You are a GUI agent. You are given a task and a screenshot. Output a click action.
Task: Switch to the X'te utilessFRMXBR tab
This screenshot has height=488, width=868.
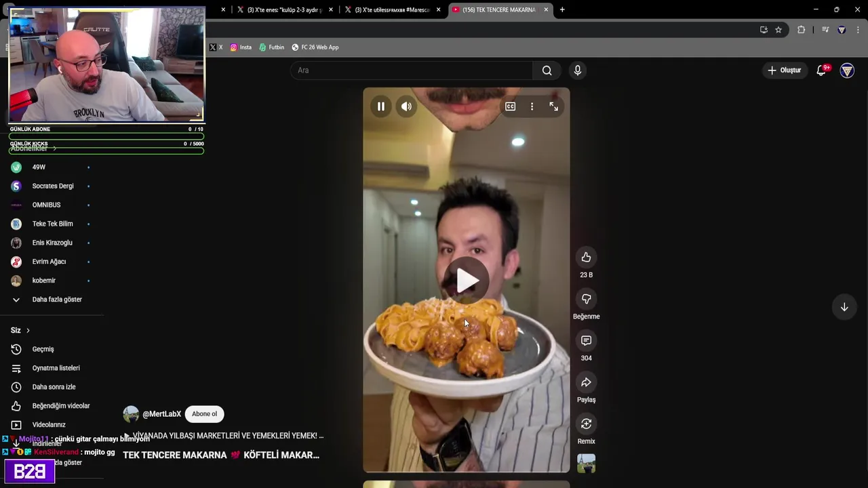click(393, 9)
